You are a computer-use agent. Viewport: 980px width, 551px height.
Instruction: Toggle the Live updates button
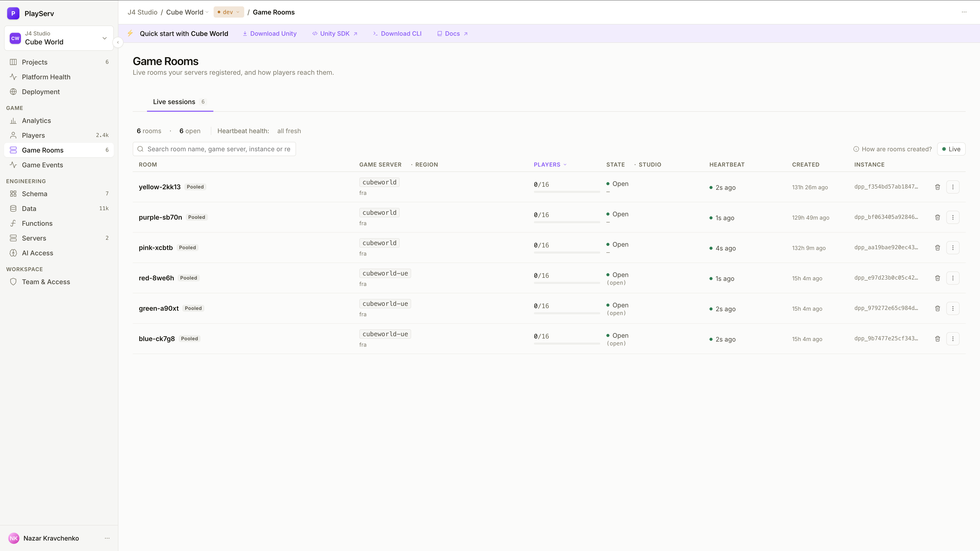pos(951,149)
